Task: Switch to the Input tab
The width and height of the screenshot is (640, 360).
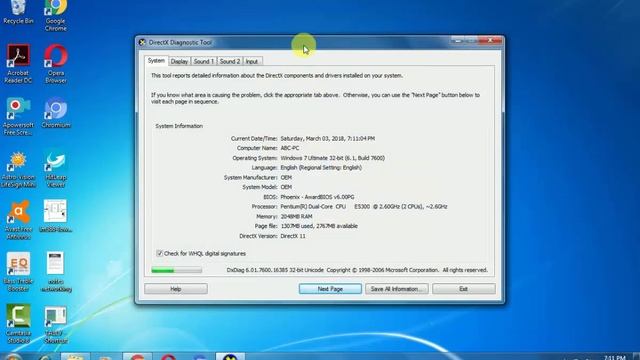Action: point(252,61)
